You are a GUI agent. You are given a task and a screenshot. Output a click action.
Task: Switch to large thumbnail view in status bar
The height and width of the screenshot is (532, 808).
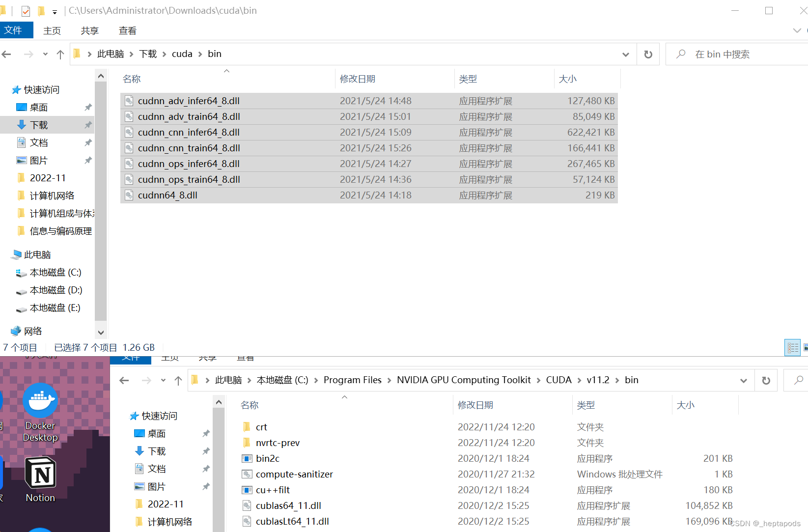(x=806, y=347)
